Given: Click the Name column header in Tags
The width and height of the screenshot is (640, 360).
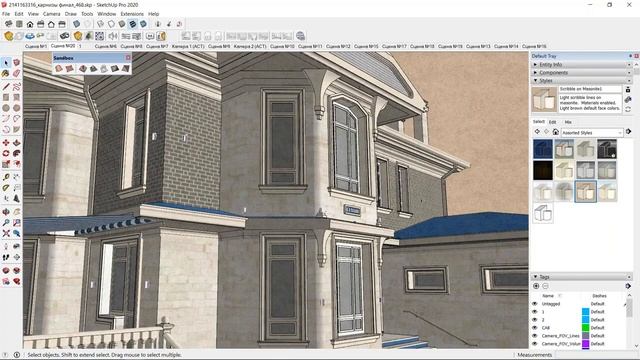Looking at the screenshot, I should coord(548,296).
